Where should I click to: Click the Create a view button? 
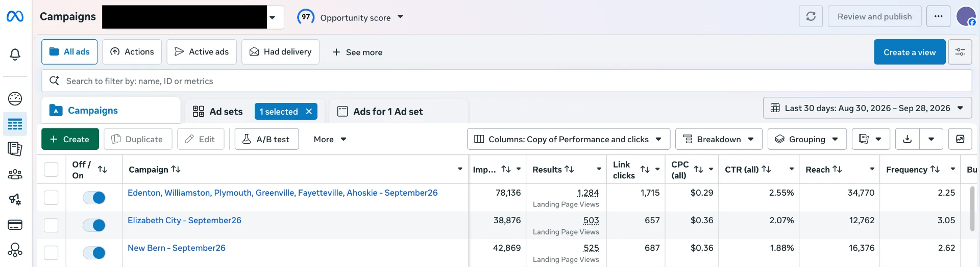coord(910,52)
